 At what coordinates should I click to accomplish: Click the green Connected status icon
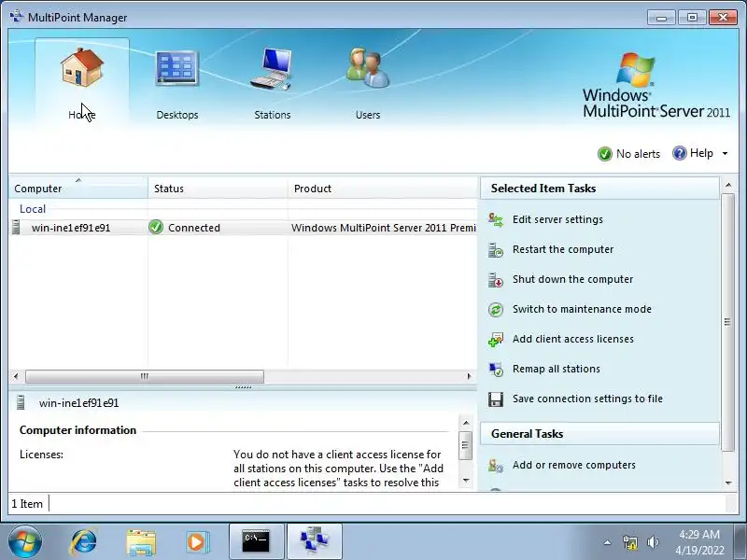point(156,227)
